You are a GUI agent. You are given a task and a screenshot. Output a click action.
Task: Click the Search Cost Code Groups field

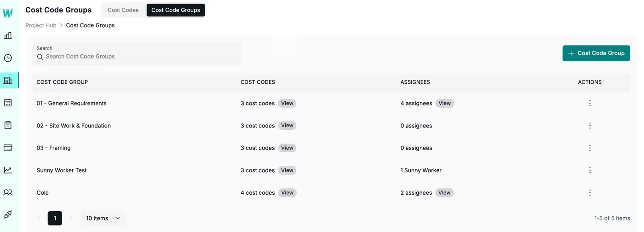click(137, 53)
